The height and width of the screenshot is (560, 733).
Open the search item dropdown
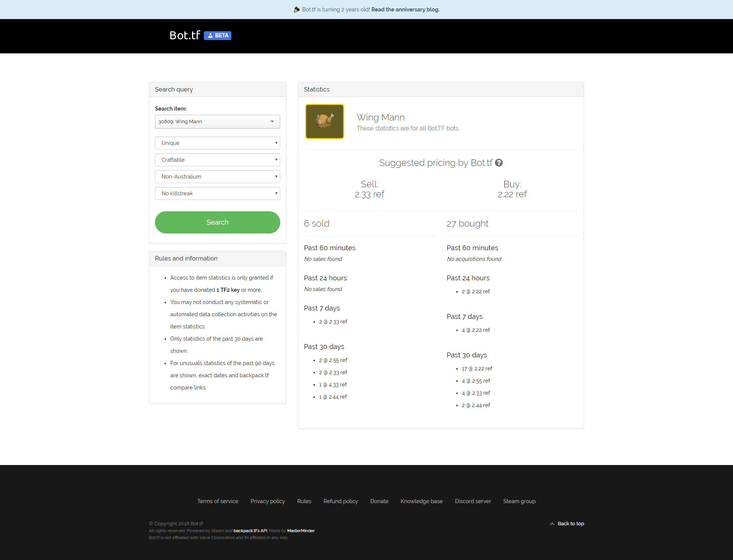point(217,122)
